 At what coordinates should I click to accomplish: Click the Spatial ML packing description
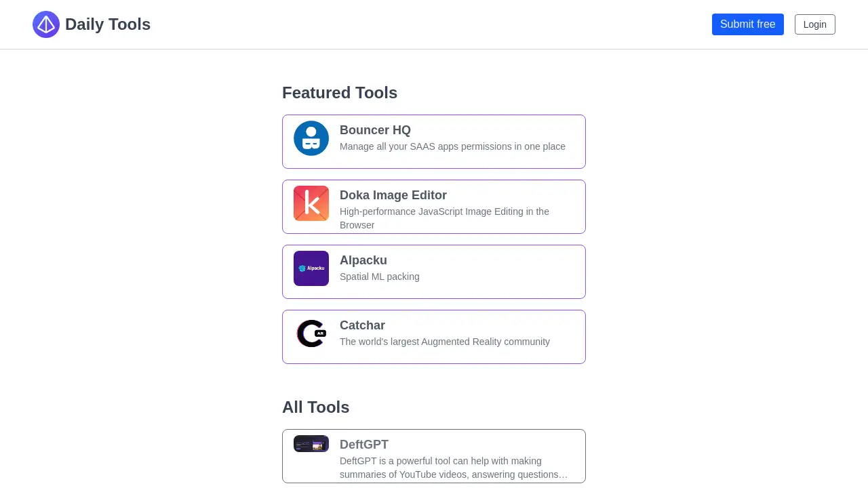pos(380,277)
